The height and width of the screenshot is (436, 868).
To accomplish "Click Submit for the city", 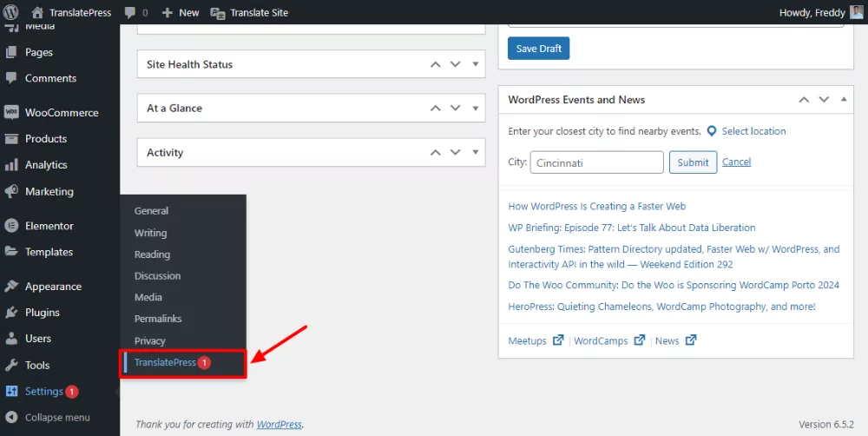I will [693, 162].
